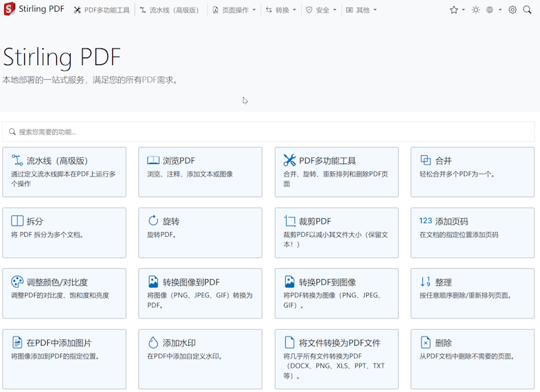Click the text 按任意顺序删除/重新排列页面
The height and width of the screenshot is (392, 540).
tap(465, 295)
